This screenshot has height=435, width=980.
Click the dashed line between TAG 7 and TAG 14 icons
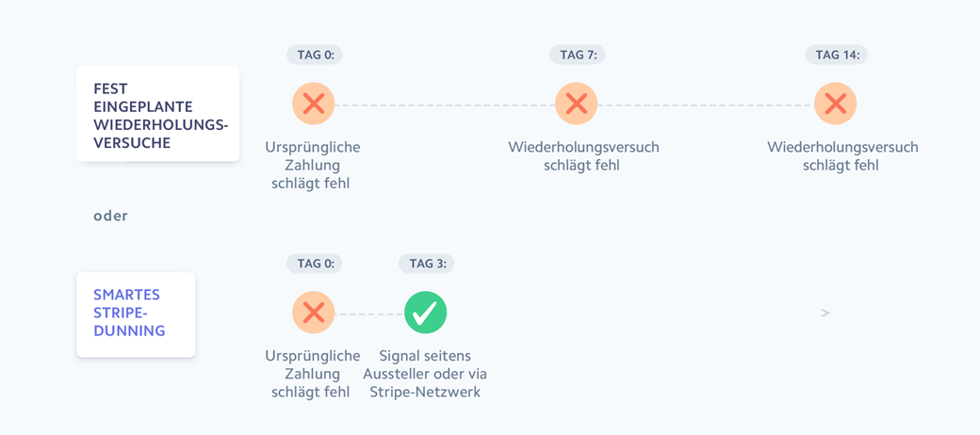[705, 105]
